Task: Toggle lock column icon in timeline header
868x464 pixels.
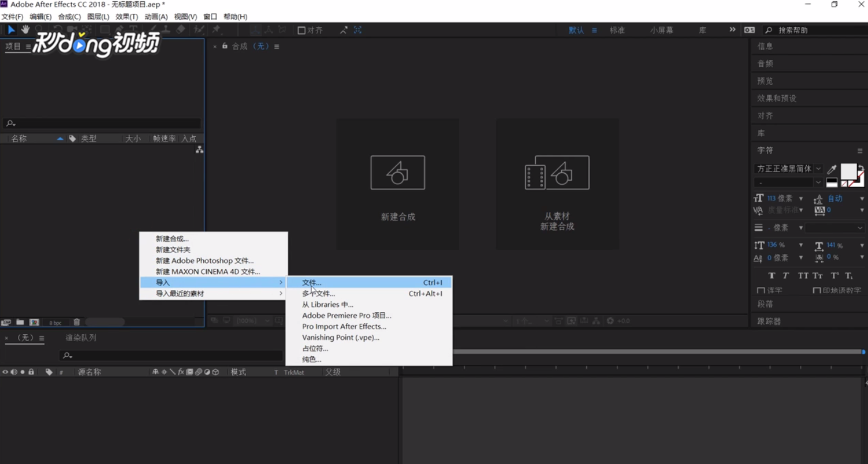Action: pyautogui.click(x=31, y=372)
